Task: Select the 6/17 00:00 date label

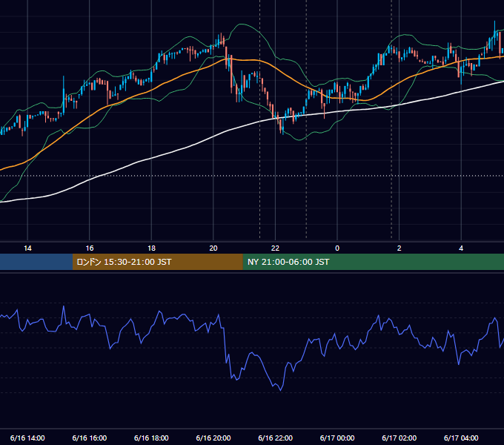Action: coord(337,438)
